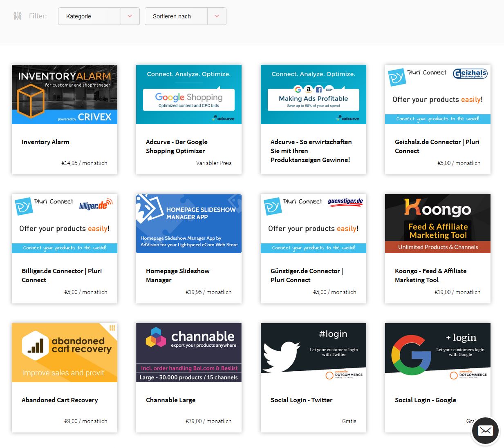Open Adcurve - So erwirtschaften Sie title
This screenshot has height=448, width=504.
pos(311,151)
